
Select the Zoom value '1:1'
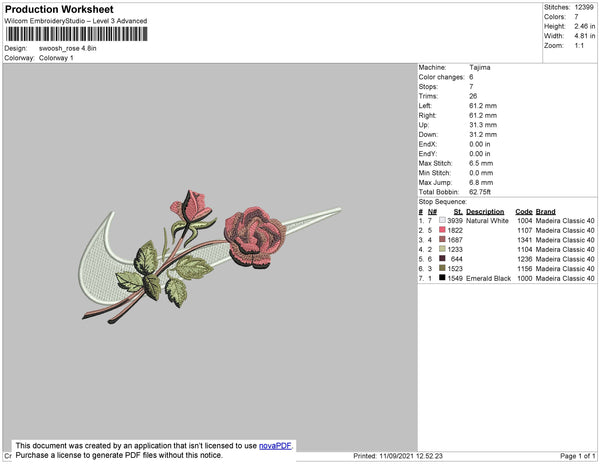[579, 46]
